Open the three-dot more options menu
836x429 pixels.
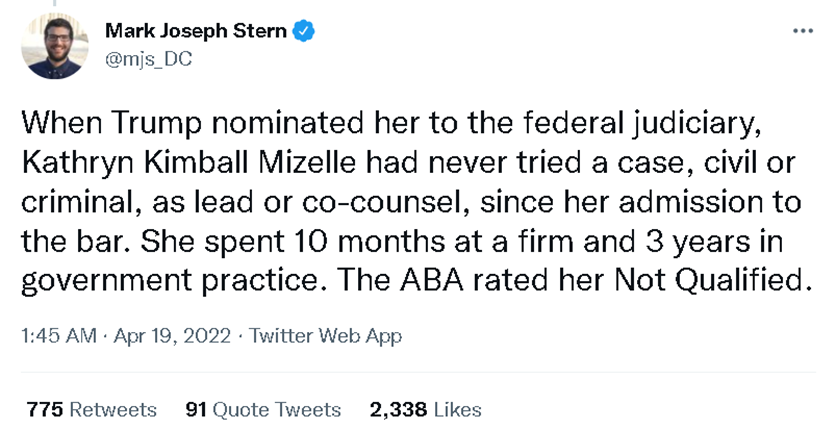(x=803, y=30)
